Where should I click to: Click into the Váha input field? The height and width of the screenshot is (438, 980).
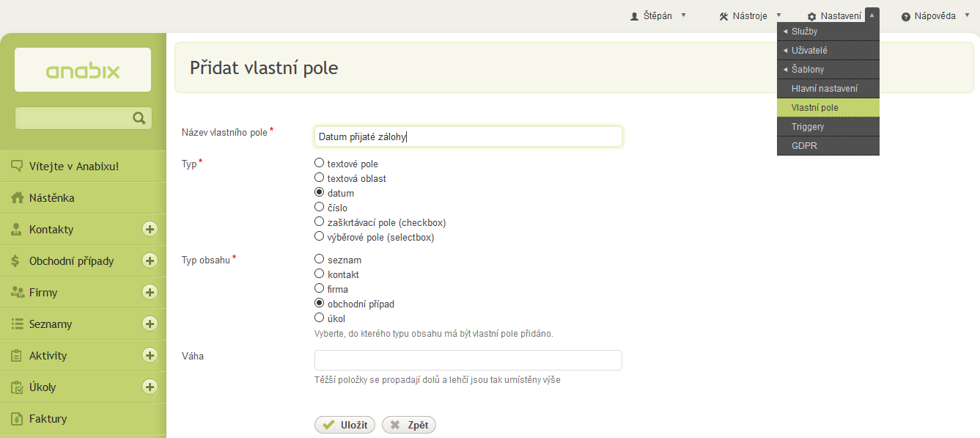[x=468, y=360]
